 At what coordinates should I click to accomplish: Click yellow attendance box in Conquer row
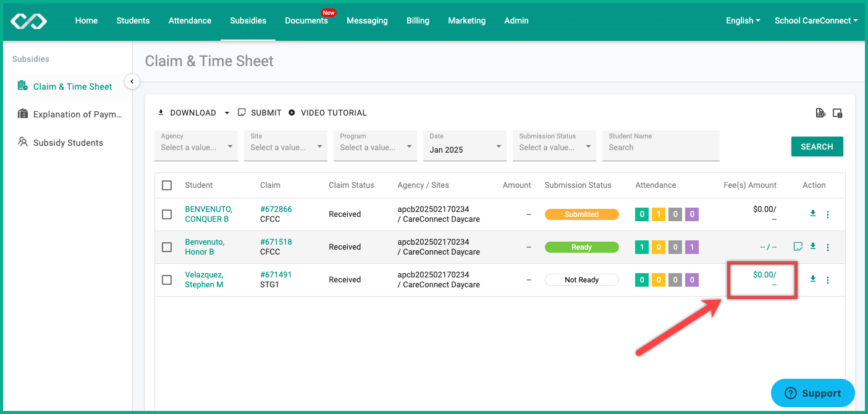pos(659,215)
